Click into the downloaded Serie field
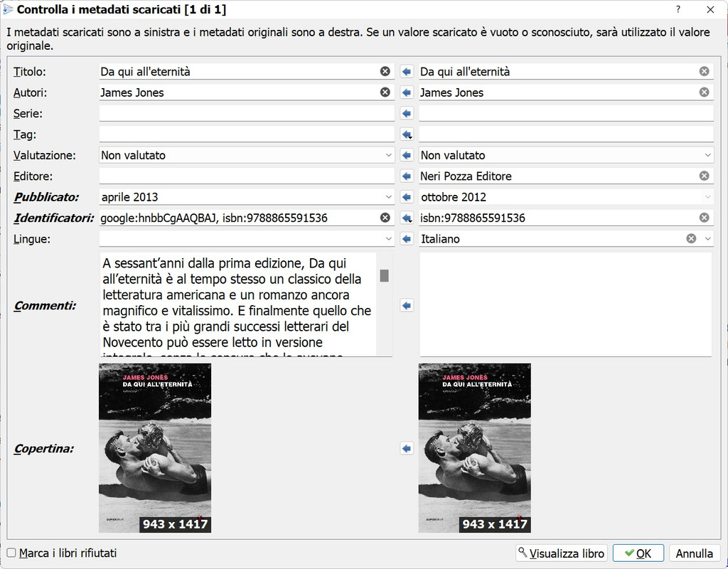Viewport: 728px width, 569px height. point(247,113)
